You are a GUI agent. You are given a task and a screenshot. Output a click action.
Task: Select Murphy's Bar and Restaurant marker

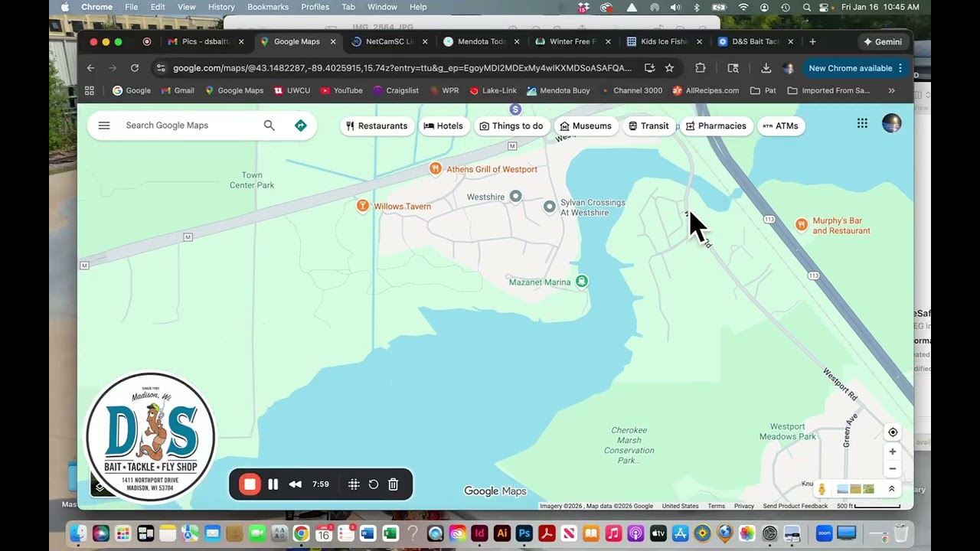[801, 224]
